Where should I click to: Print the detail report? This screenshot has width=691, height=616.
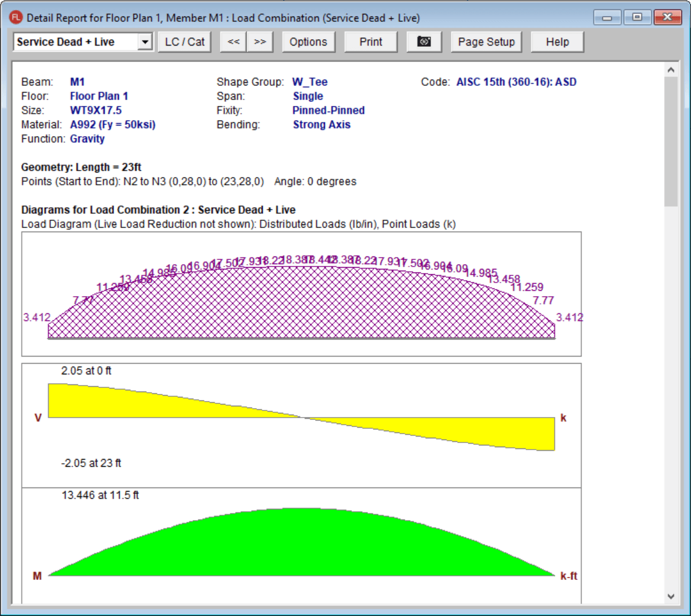pos(371,42)
